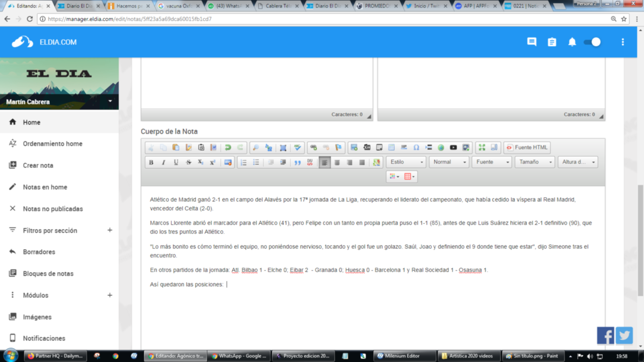Switch to the AFP browser tab

click(476, 6)
